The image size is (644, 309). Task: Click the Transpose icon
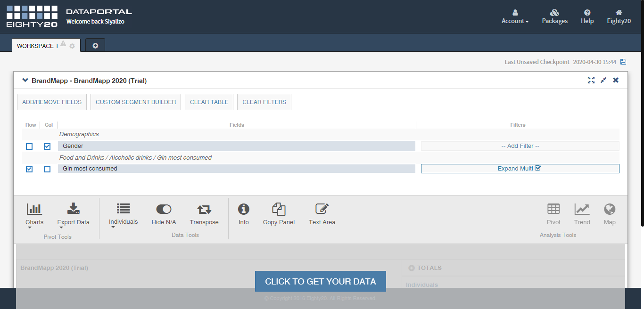pyautogui.click(x=204, y=209)
